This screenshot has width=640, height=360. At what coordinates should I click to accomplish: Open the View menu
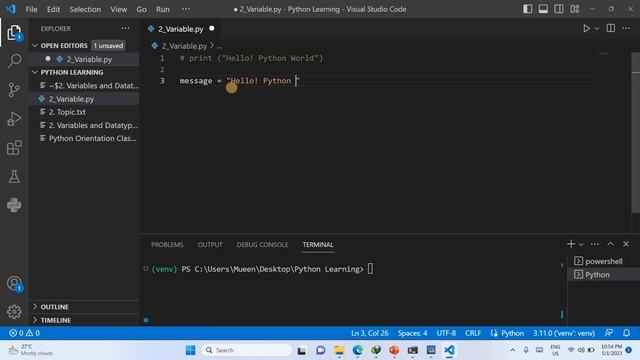point(118,9)
